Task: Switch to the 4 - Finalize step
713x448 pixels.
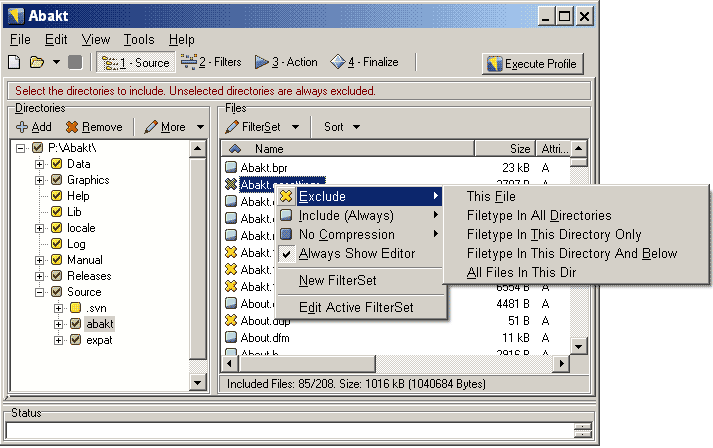Action: coord(364,62)
